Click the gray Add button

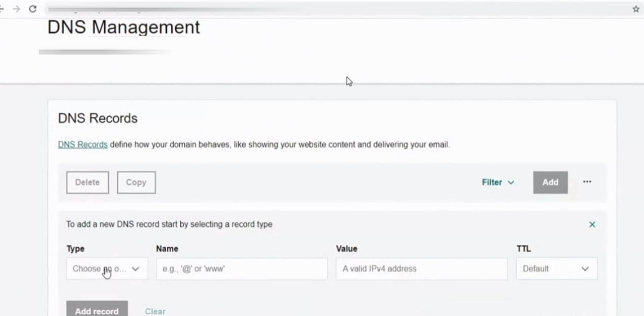point(550,182)
